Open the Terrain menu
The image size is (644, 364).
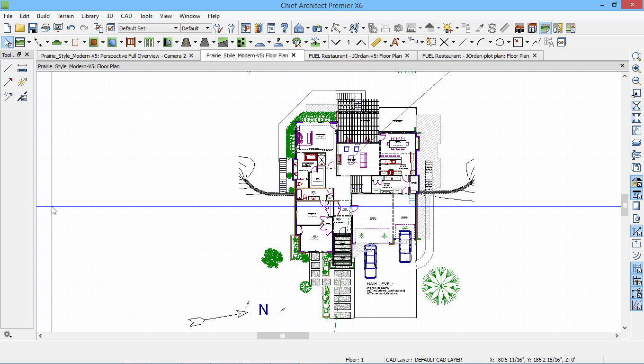[x=65, y=16]
